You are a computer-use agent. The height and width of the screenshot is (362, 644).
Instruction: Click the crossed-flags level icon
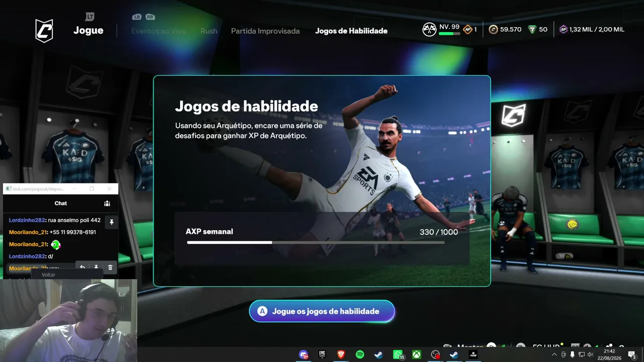429,30
